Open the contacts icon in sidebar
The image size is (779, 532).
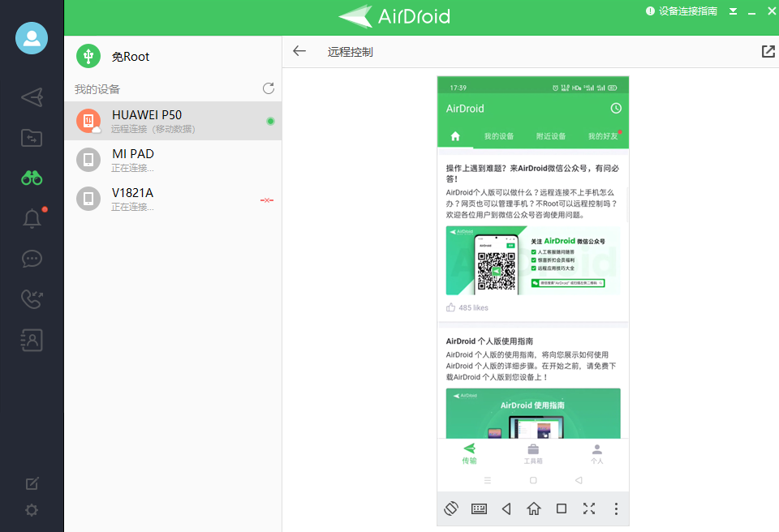click(32, 340)
